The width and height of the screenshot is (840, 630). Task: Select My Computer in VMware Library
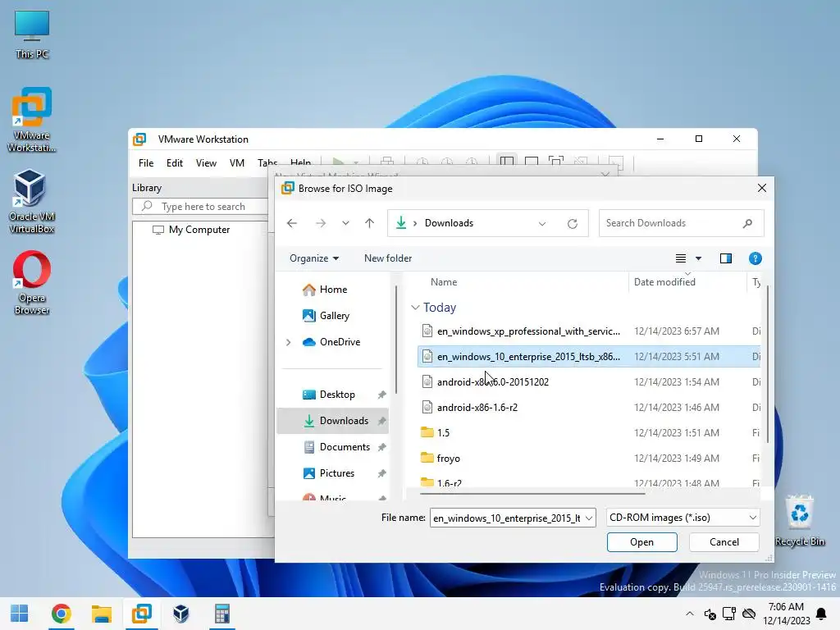click(191, 230)
